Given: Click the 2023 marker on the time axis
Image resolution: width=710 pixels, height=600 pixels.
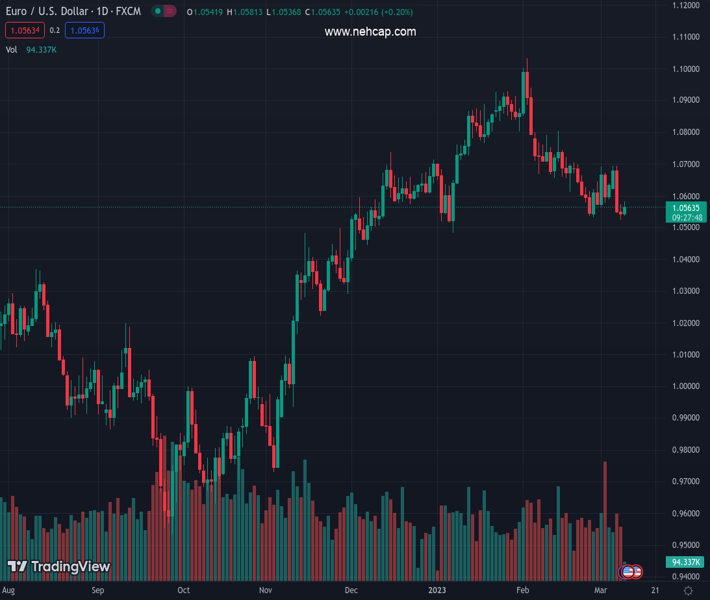Looking at the screenshot, I should [435, 591].
